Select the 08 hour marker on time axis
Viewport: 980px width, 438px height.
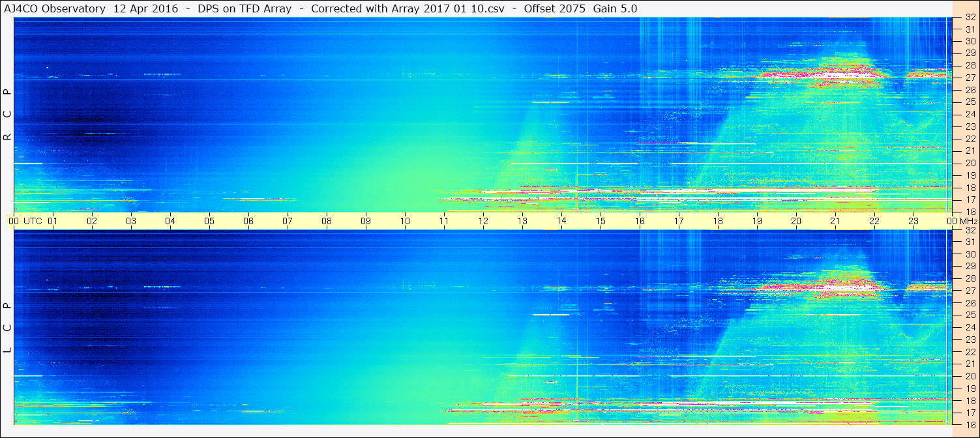point(327,221)
